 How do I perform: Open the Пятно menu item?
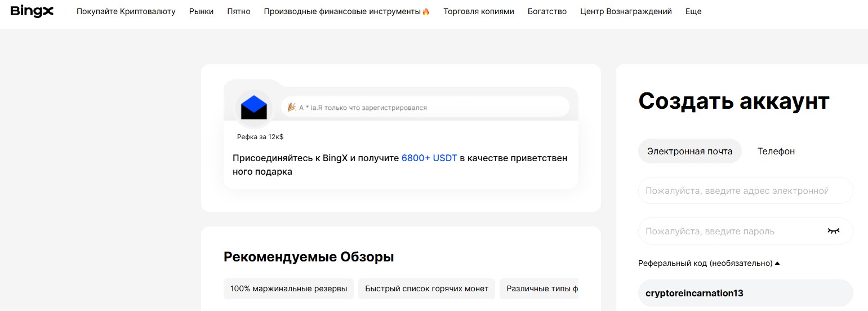[x=239, y=11]
